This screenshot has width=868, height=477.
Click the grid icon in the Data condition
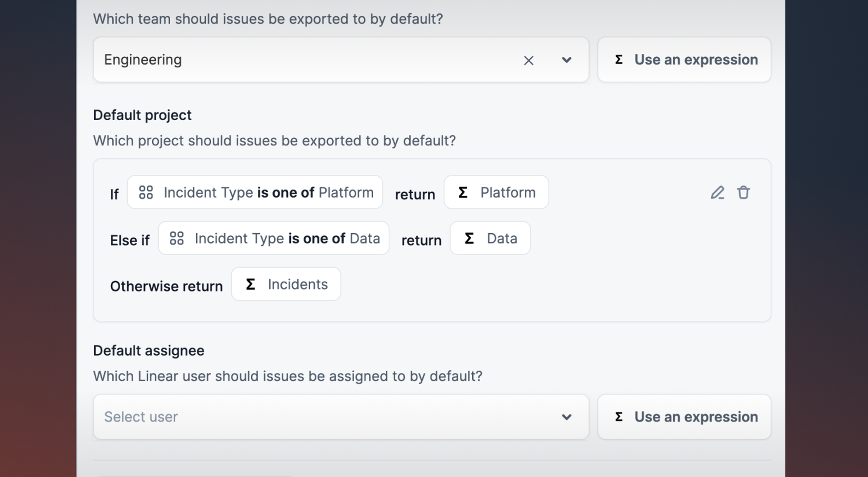point(177,238)
